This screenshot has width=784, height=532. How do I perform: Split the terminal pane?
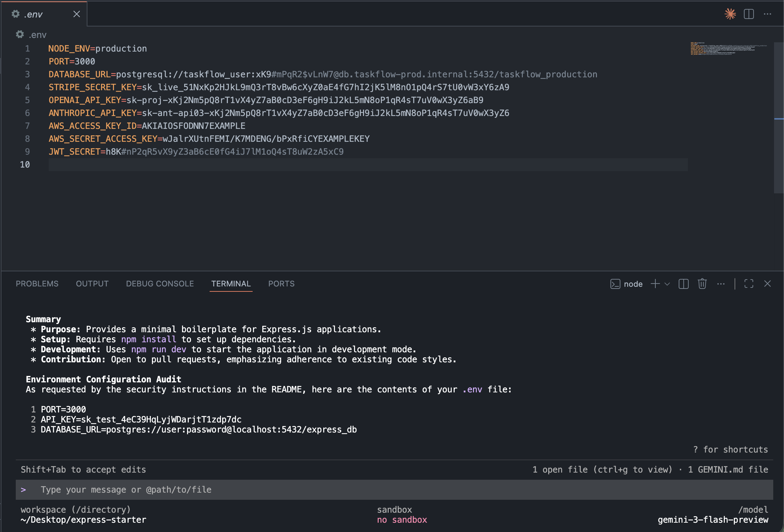coord(684,284)
